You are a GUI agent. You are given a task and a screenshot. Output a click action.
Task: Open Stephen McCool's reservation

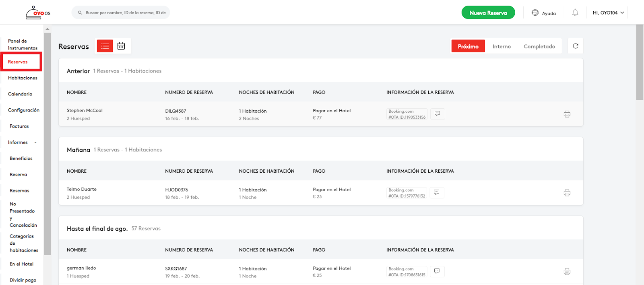point(85,110)
